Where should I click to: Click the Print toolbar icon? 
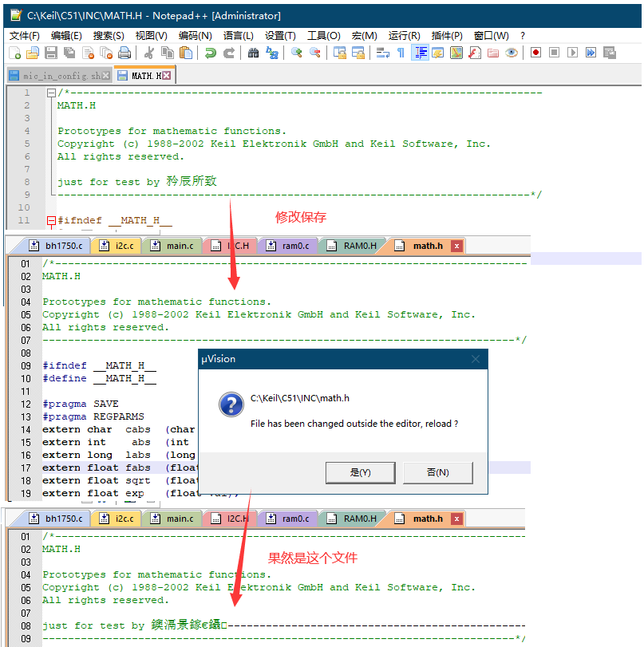(x=124, y=53)
